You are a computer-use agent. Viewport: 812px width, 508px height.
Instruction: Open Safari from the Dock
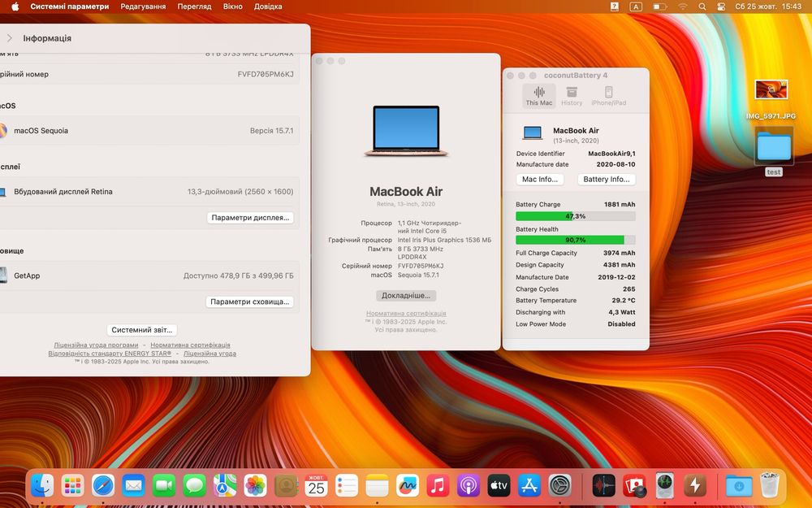coord(103,486)
